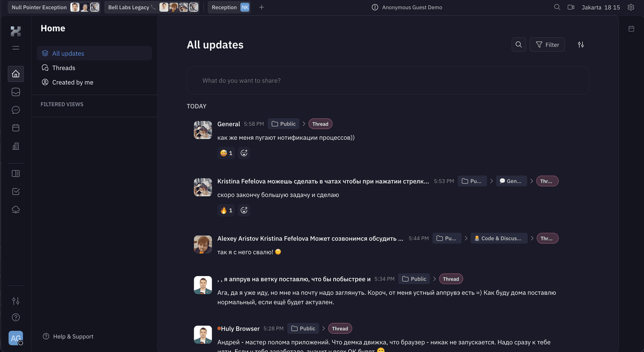644x352 pixels.
Task: Open the Filter dropdown
Action: tap(547, 45)
